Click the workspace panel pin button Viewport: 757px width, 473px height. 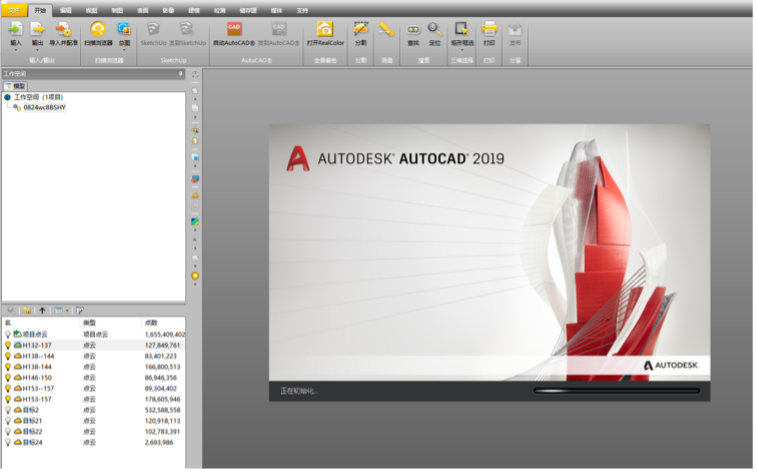pos(181,74)
